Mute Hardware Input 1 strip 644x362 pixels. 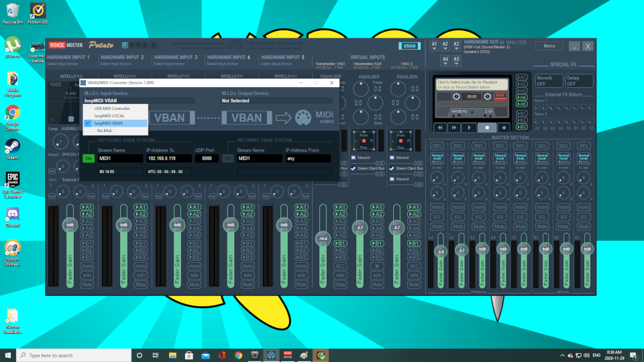(x=87, y=284)
